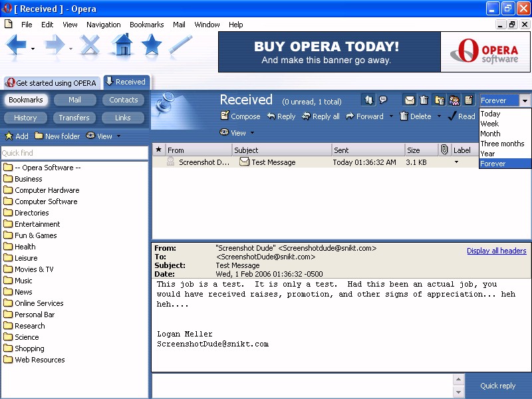Click the Home icon in the navigation toolbar
Image resolution: width=532 pixels, height=399 pixels.
pyautogui.click(x=122, y=46)
